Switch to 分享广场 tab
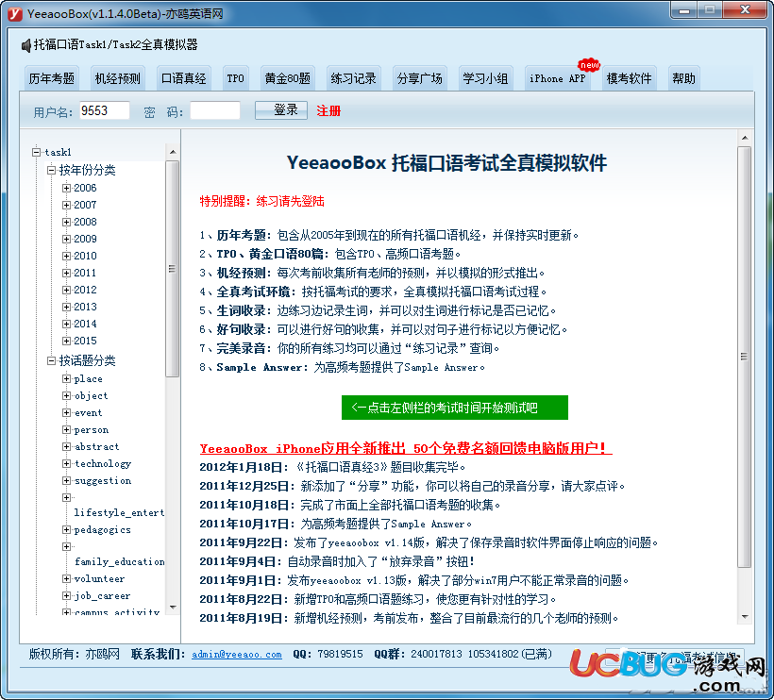This screenshot has height=700, width=774. 420,78
